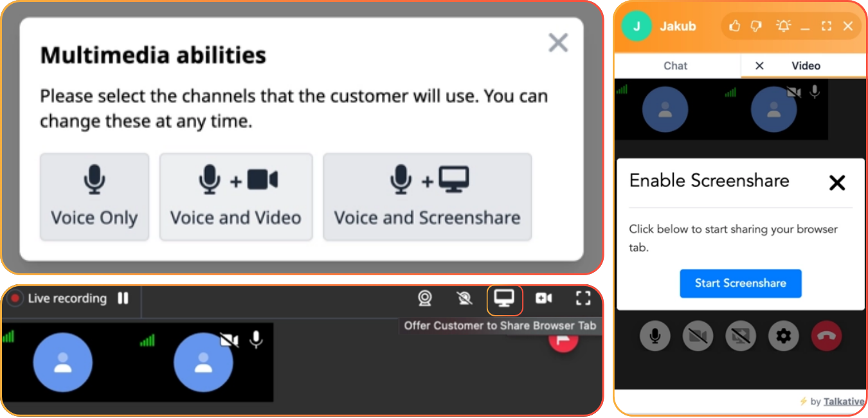868x418 pixels.
Task: Mute the microphone in the call controls
Action: pos(655,336)
